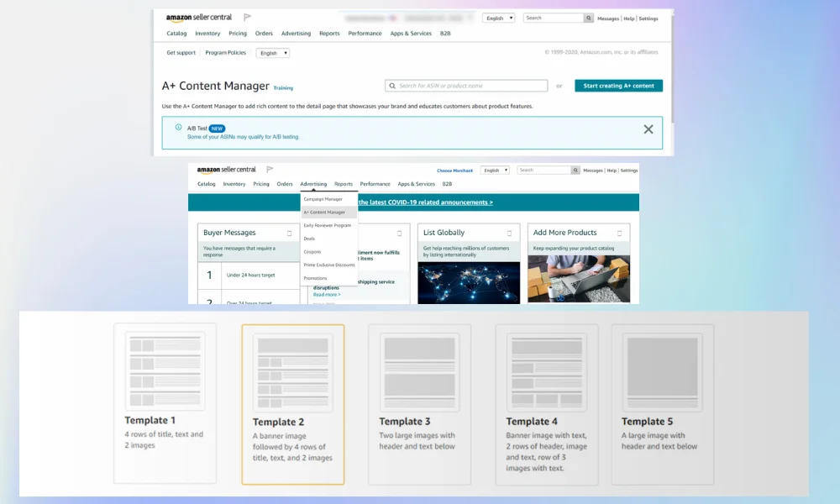The height and width of the screenshot is (504, 840).
Task: Open the header English dropdown on the A+ Content Manager page
Action: (x=498, y=18)
